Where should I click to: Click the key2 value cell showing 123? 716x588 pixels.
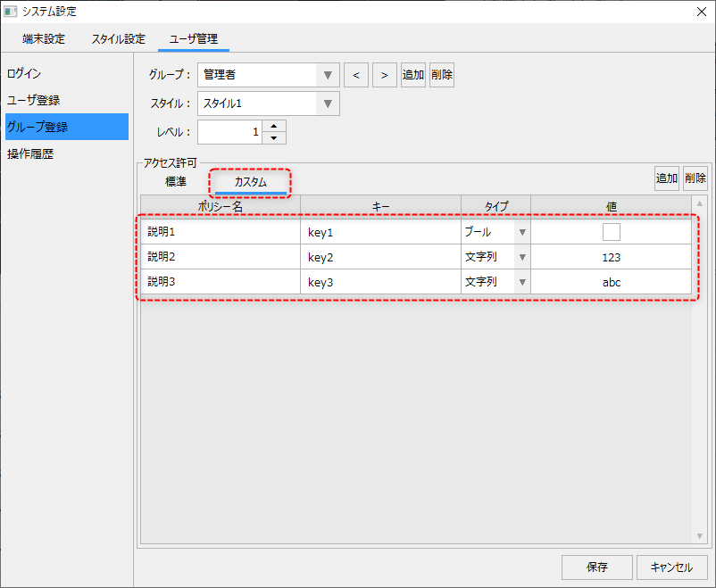pyautogui.click(x=611, y=257)
